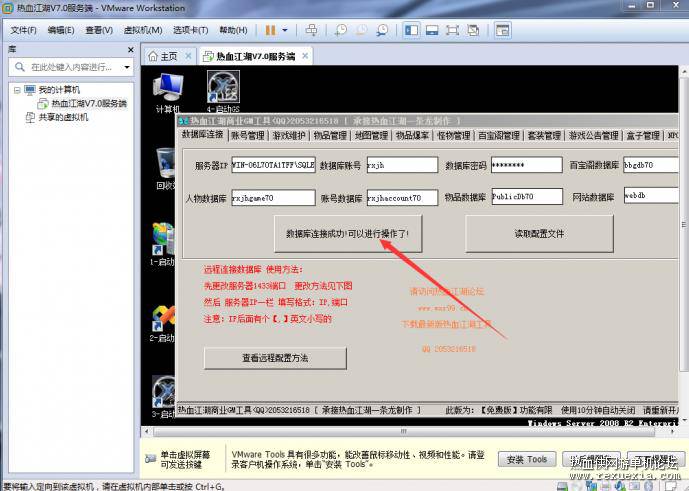Switch to the 地图管理 tab
This screenshot has height=491, width=689.
pos(371,135)
